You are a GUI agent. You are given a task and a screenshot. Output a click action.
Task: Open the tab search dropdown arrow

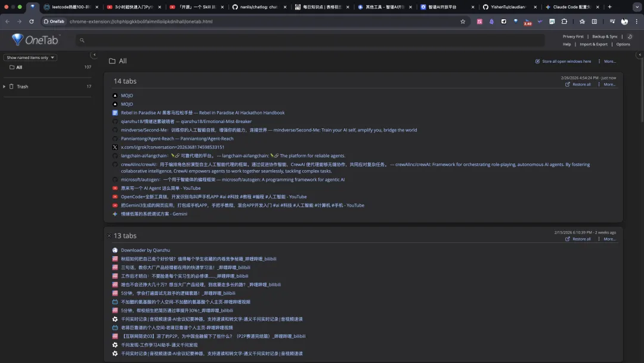pos(637,7)
